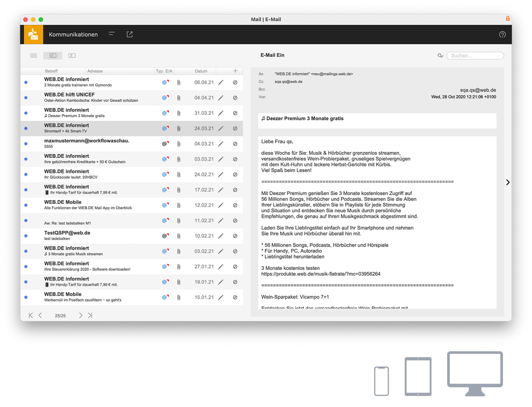Click the orange Kommunikationen mail app icon
Screen dimensions: 532x407
[x=33, y=34]
